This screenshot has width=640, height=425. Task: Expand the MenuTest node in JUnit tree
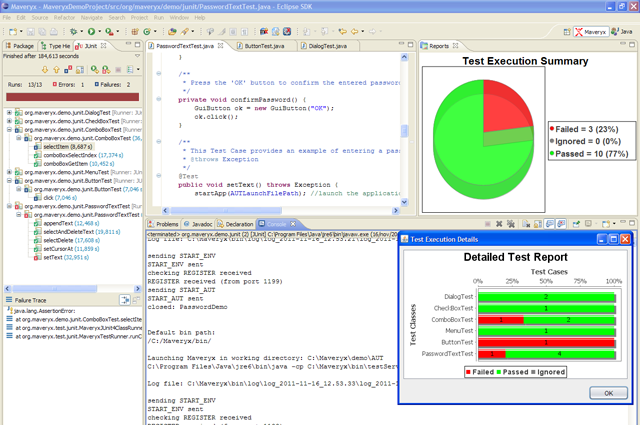point(9,172)
